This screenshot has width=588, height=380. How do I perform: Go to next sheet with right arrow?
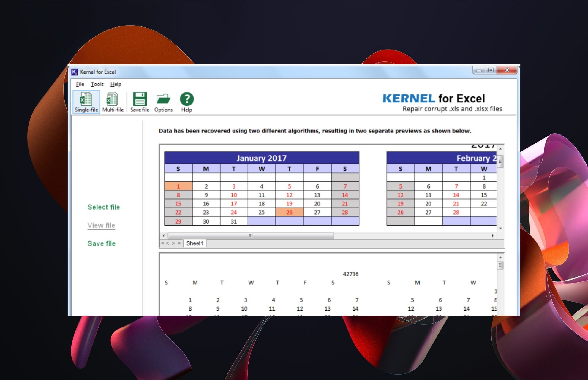173,243
